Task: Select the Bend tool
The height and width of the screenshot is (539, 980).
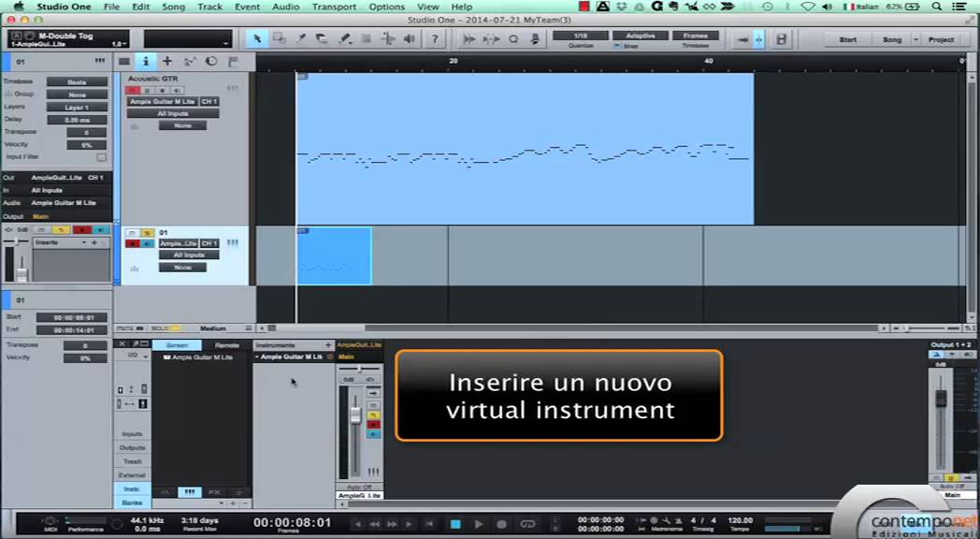Action: pos(388,38)
